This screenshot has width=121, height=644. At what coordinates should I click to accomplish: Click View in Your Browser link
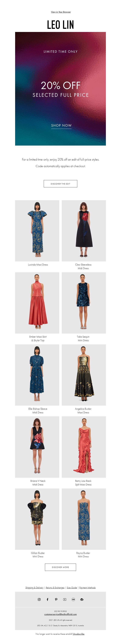pos(61,12)
